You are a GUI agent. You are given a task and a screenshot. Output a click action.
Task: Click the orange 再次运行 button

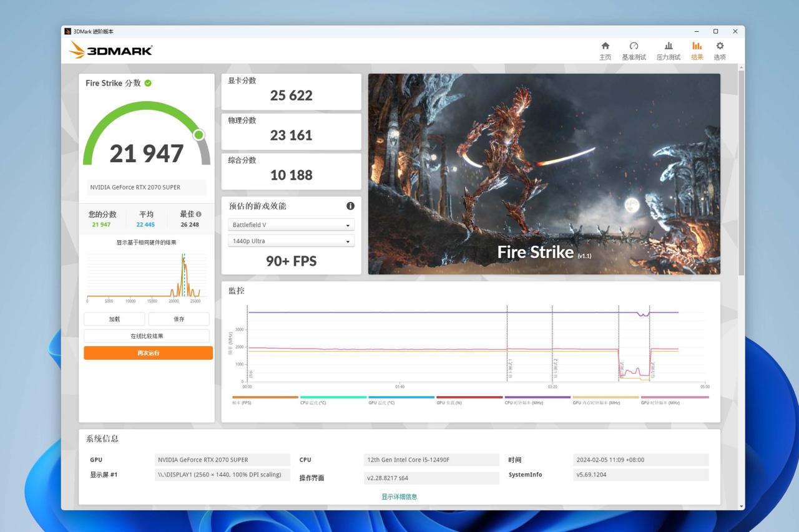(x=149, y=353)
